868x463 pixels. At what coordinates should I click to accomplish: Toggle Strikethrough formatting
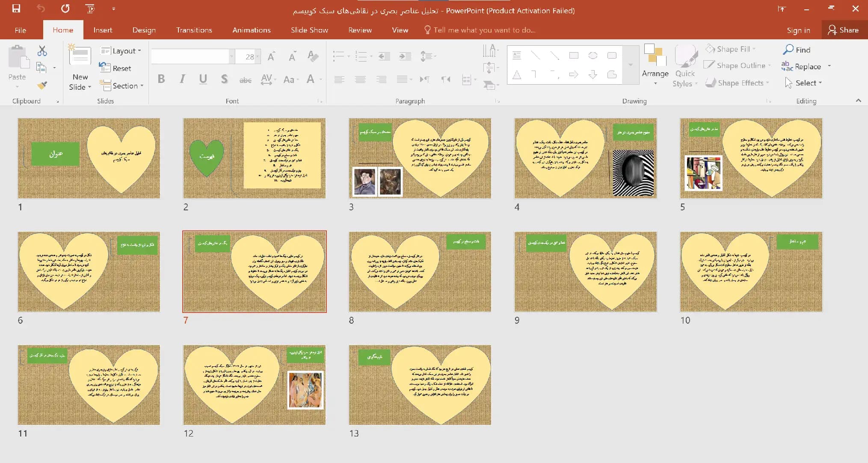pos(245,80)
